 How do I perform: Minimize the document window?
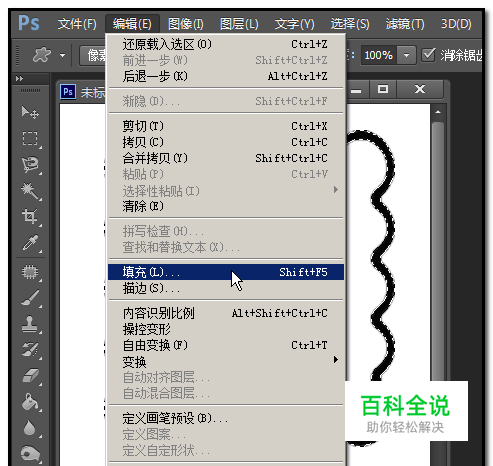click(356, 89)
